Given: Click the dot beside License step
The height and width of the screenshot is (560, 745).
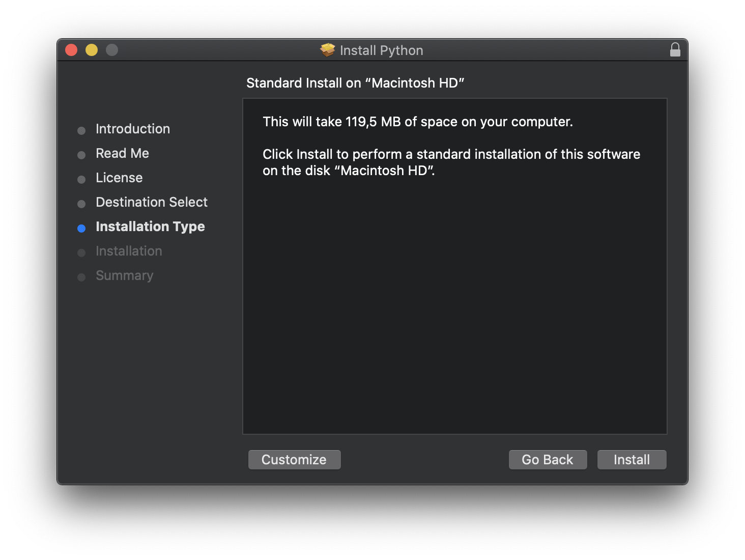Looking at the screenshot, I should 81,179.
